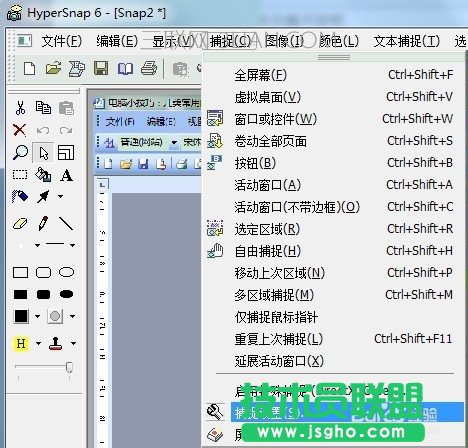Open dropdown beside black foreground color
This screenshot has width=468, height=448.
pyautogui.click(x=37, y=316)
